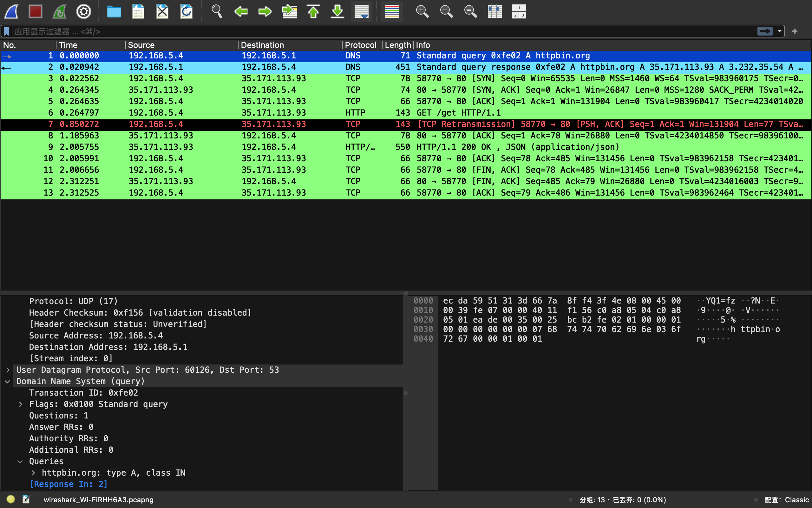
Task: Sort by Destination column header
Action: tap(290, 45)
